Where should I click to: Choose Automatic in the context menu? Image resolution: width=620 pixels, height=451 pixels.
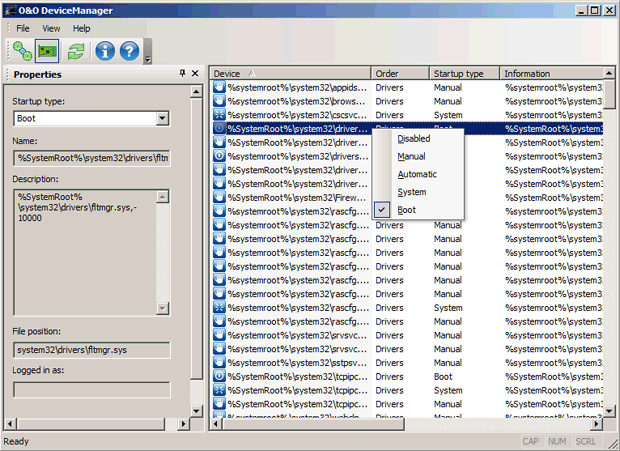[418, 174]
